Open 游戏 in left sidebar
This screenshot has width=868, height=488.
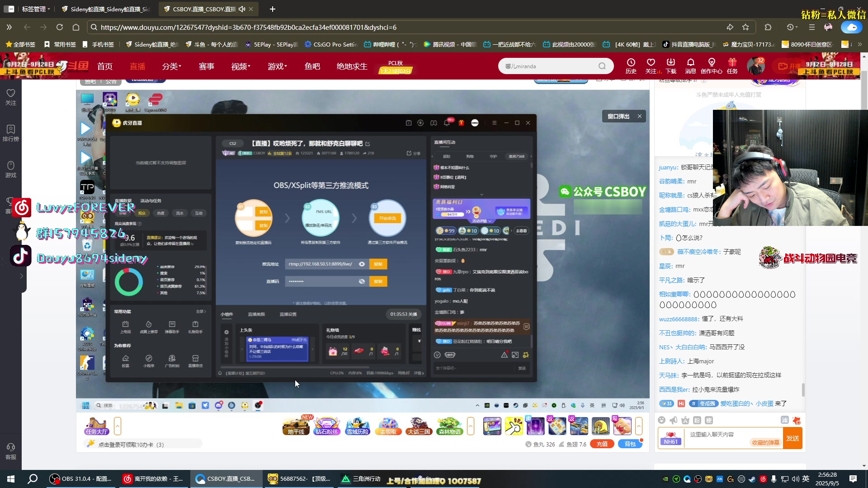tap(11, 169)
